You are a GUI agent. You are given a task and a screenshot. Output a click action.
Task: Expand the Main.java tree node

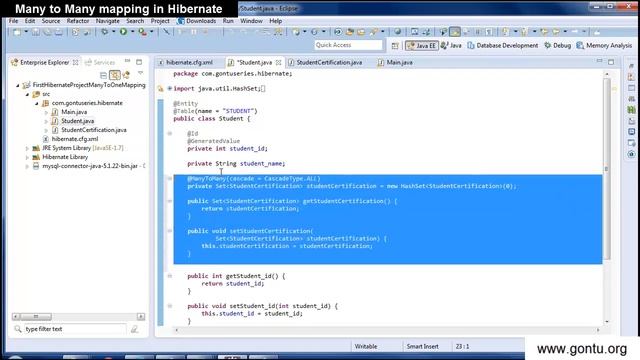click(x=46, y=112)
